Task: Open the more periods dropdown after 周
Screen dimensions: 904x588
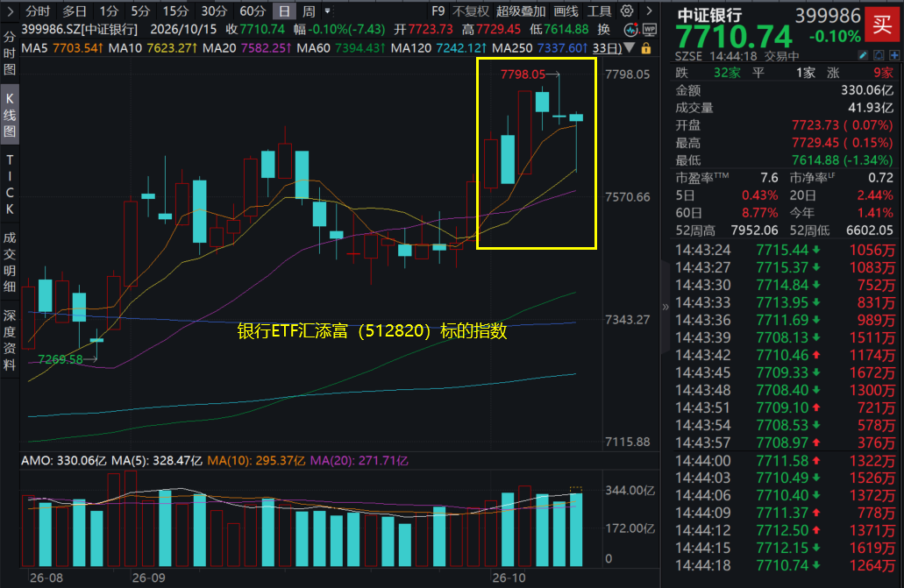Action: (x=327, y=11)
